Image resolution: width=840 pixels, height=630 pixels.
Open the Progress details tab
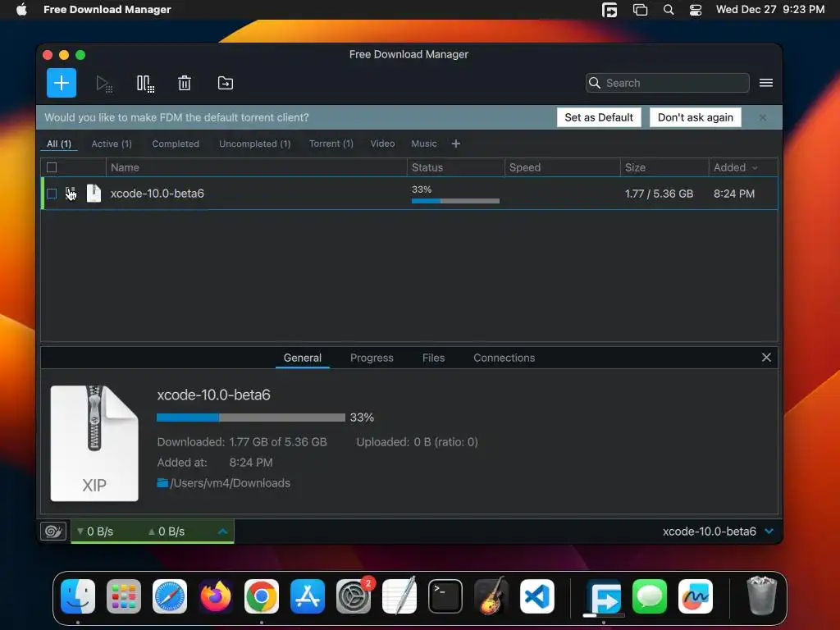pos(372,358)
